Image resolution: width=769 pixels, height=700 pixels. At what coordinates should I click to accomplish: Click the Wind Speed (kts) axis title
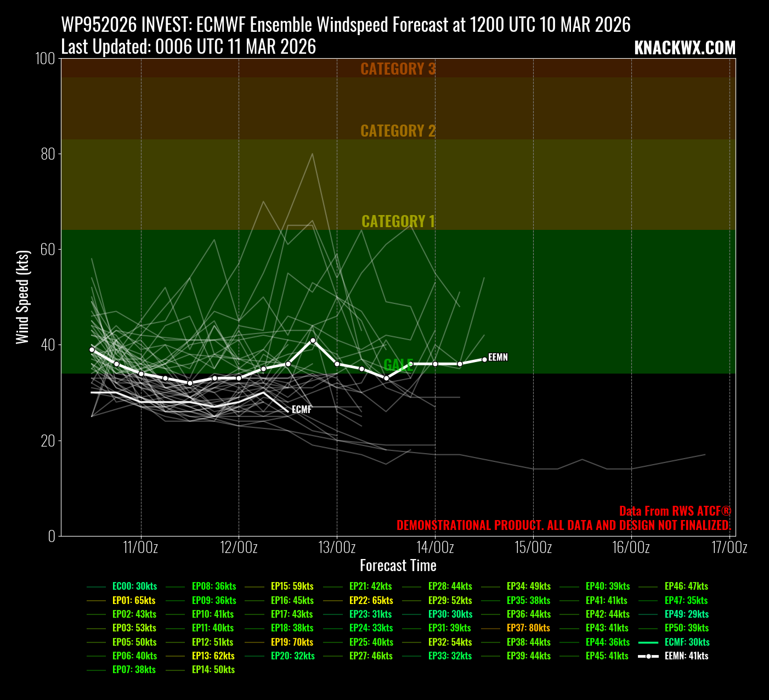click(x=22, y=297)
